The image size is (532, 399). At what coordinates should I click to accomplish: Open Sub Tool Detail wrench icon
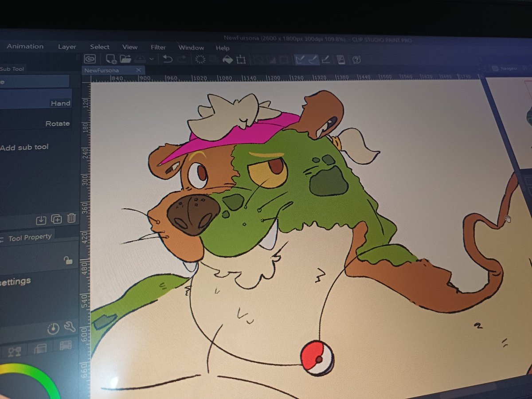70,327
